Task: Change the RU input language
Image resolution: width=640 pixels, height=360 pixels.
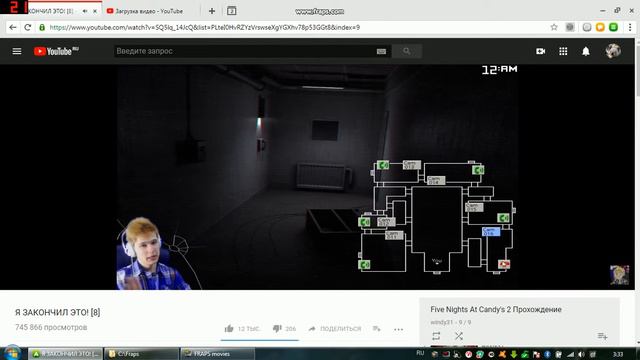Action: click(x=420, y=353)
